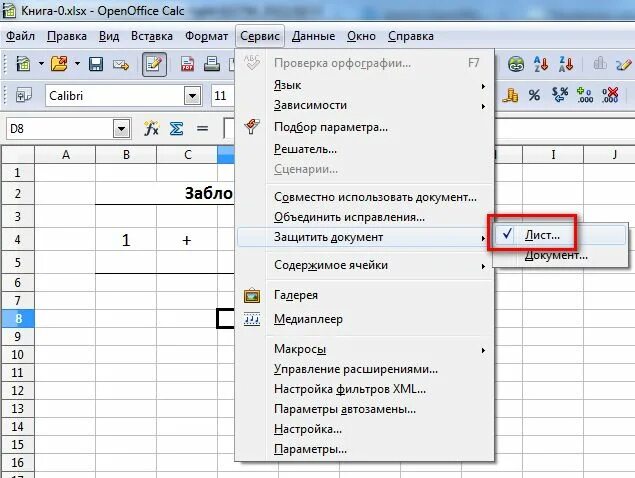Screen dimensions: 635x478
Task: Click the New spreadsheet icon
Action: click(23, 64)
